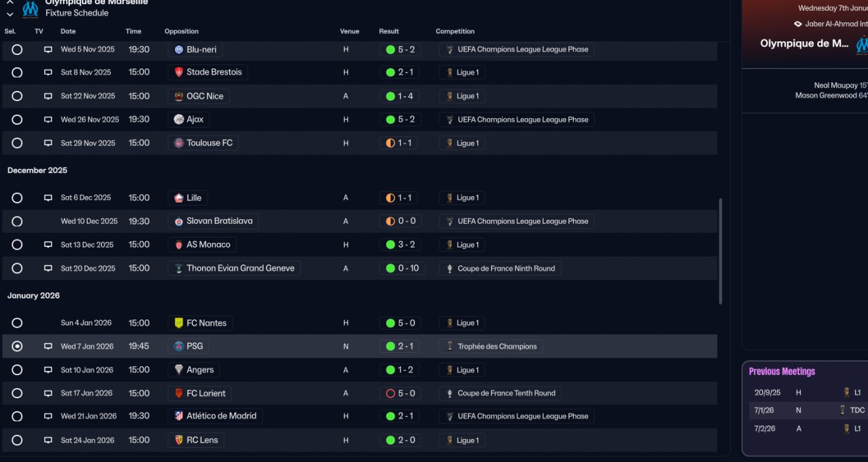Select the Ajax fixture radio button
Screen dimensions: 868x462
[17, 119]
